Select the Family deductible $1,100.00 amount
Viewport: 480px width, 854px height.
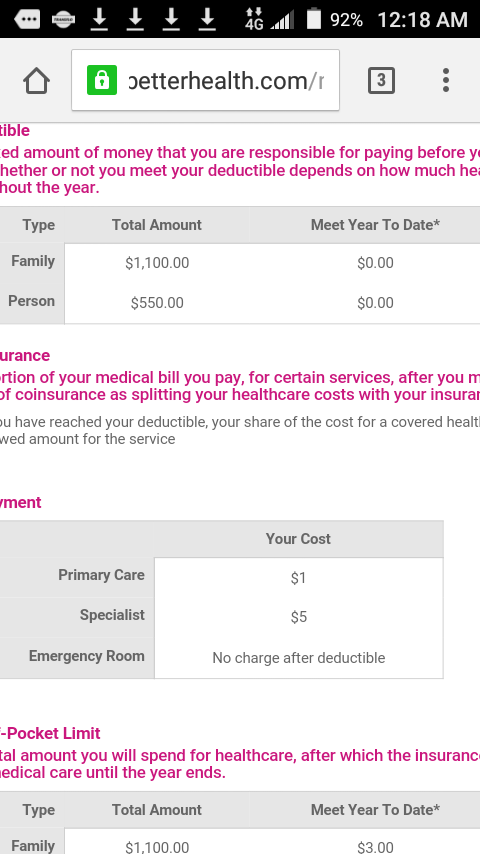(157, 263)
